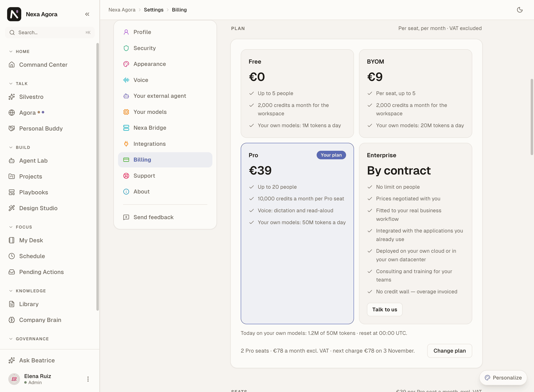534x392 pixels.
Task: Open Company Brain icon
Action: coord(12,320)
